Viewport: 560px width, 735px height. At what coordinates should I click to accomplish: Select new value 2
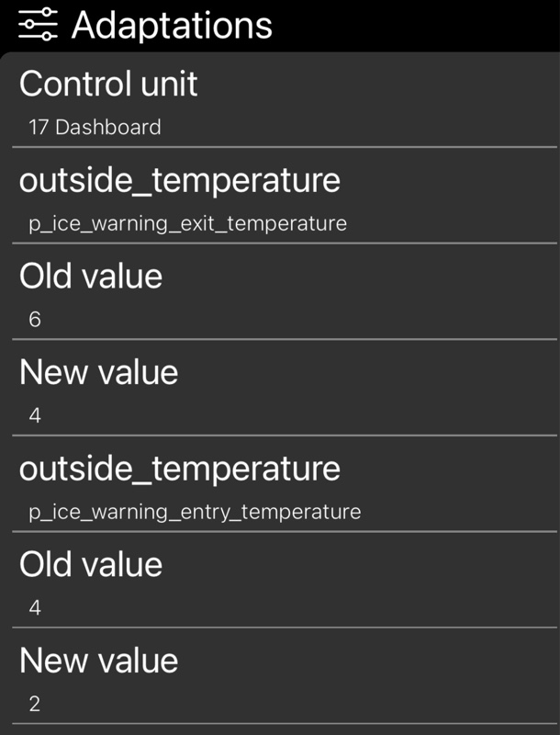tap(35, 704)
